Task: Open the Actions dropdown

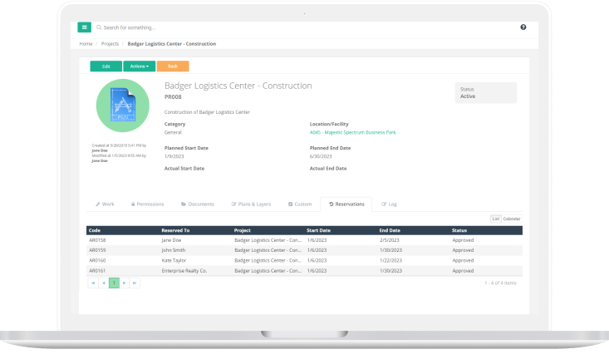Action: [x=140, y=66]
